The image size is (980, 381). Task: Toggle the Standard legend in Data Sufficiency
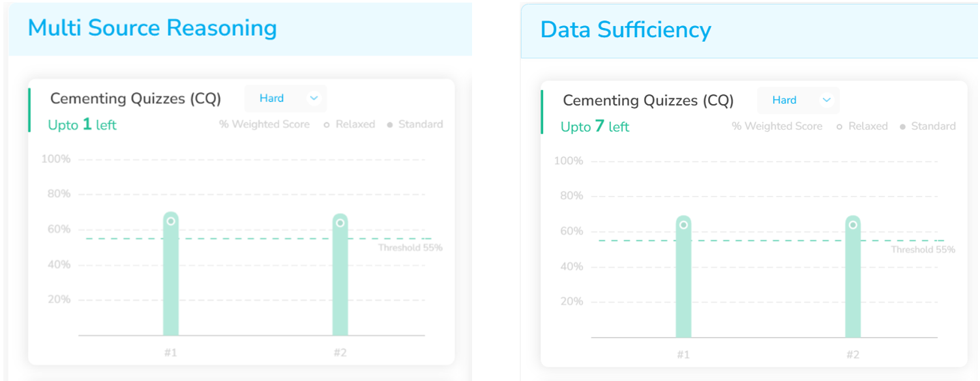(x=928, y=126)
